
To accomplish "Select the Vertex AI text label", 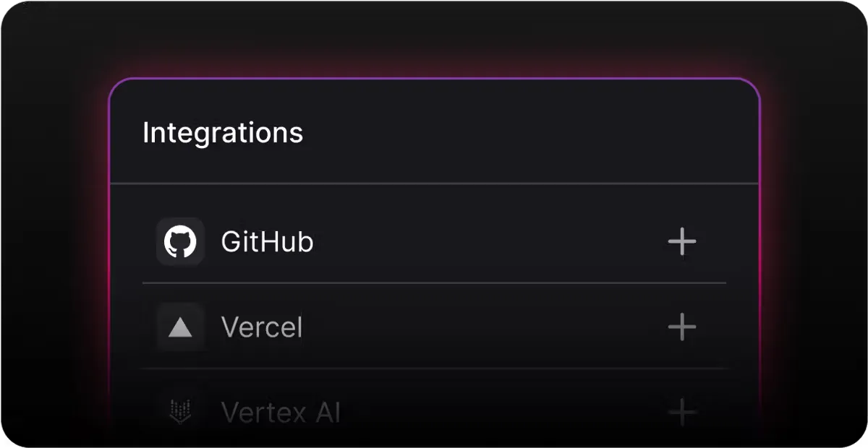I will [x=281, y=413].
